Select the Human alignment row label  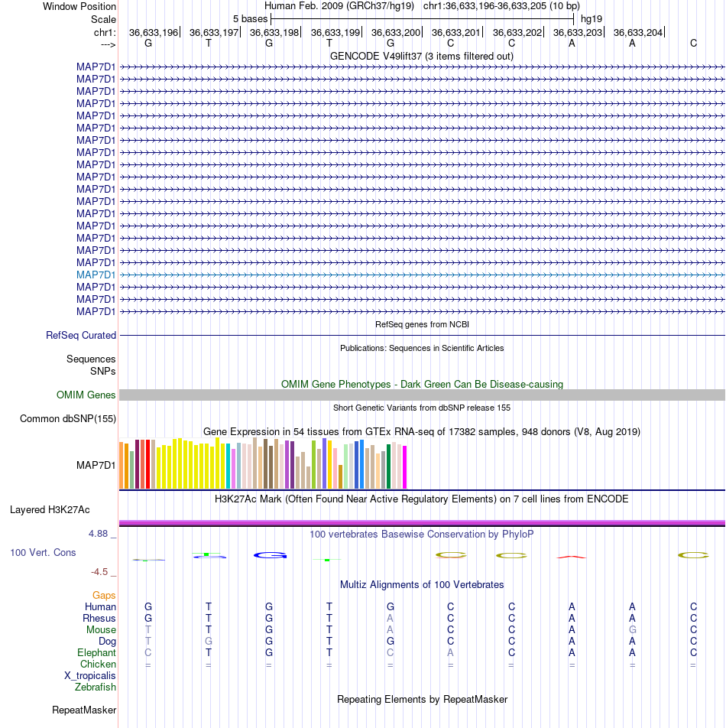[x=100, y=607]
